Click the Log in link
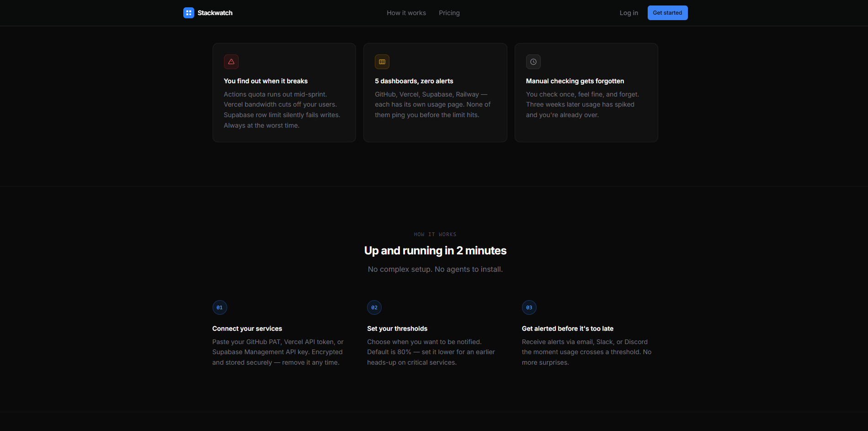 click(x=628, y=12)
